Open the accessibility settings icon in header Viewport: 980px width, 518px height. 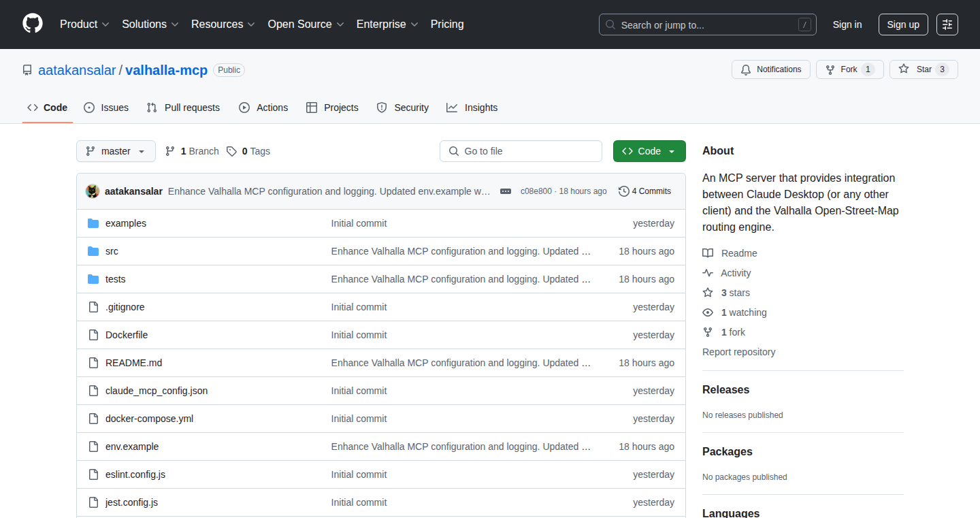947,25
